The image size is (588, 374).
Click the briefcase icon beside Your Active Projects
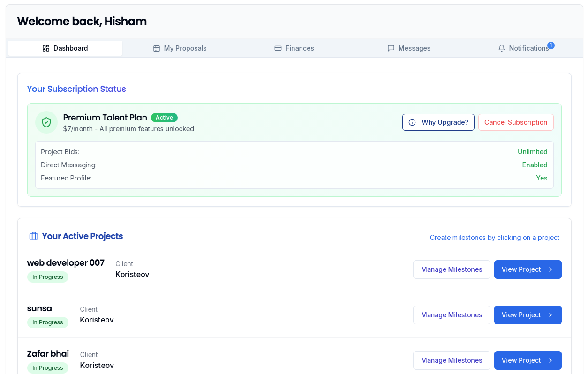(34, 236)
